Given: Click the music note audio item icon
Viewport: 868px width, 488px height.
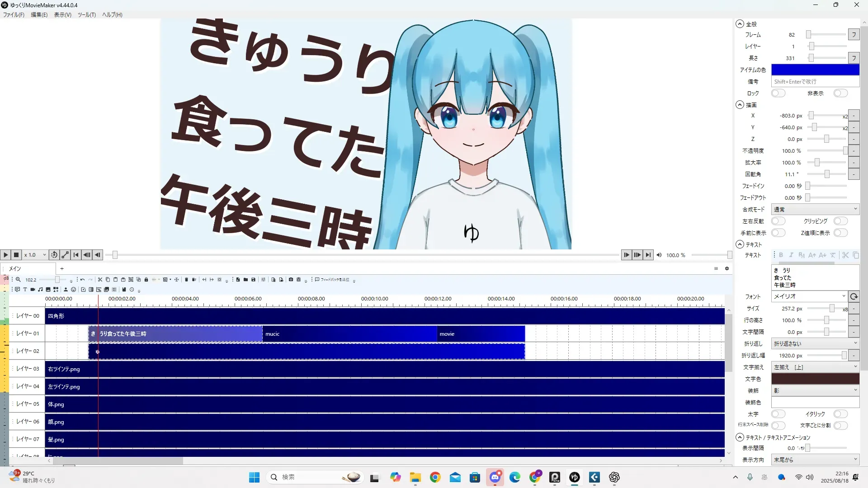Looking at the screenshot, I should click(40, 290).
